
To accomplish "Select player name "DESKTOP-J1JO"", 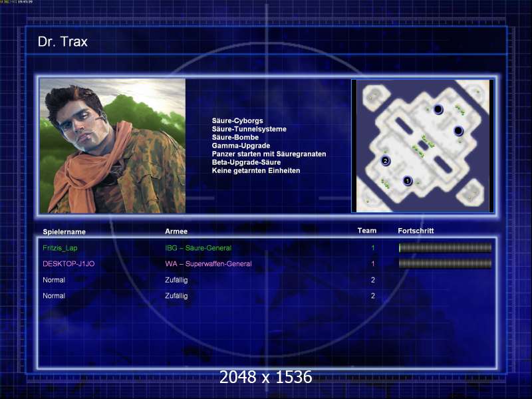I will [x=68, y=263].
